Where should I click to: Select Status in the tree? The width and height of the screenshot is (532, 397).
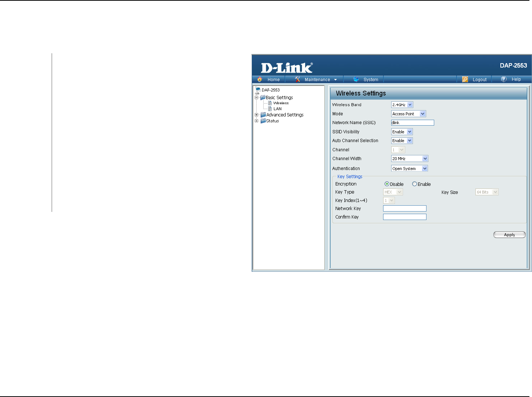point(272,121)
